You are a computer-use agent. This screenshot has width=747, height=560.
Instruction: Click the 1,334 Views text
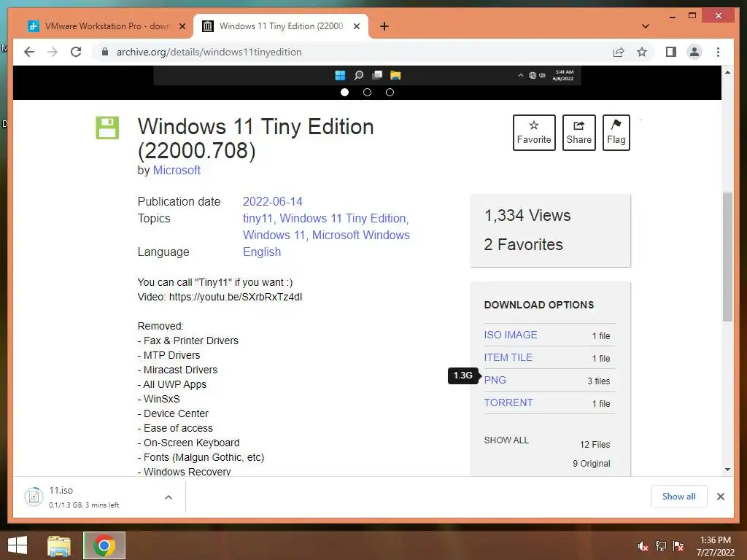pos(527,215)
